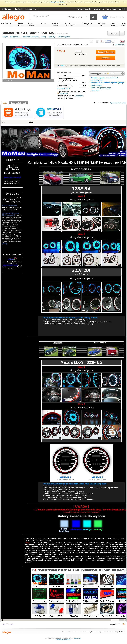
Task: Click the 'Wersja do druku' link
Action: (x=8, y=624)
